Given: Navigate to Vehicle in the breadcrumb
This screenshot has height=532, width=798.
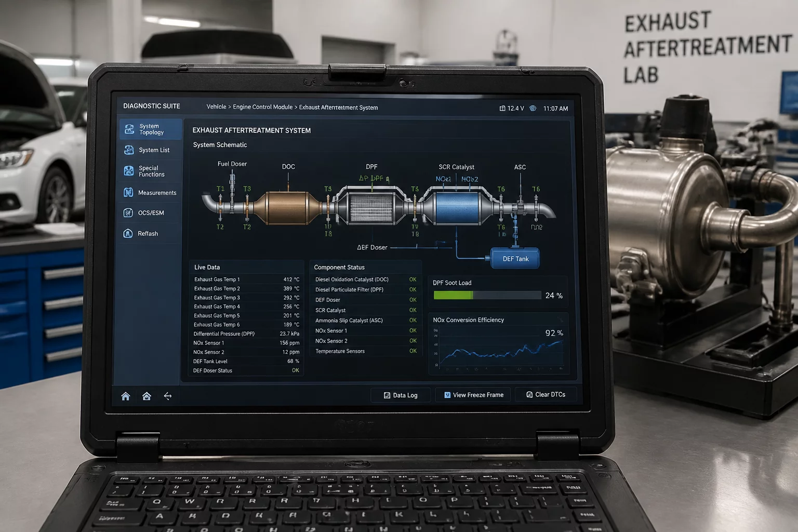Looking at the screenshot, I should (216, 107).
